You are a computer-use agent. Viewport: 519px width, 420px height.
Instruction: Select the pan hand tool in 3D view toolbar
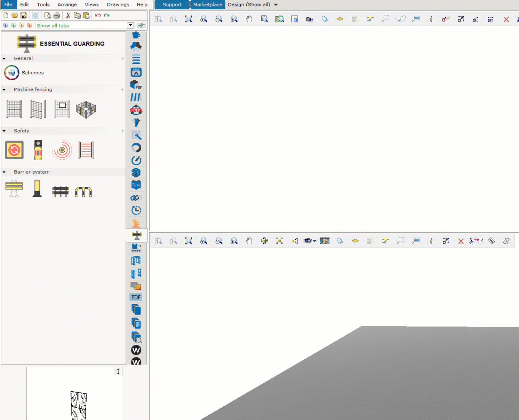[249, 241]
